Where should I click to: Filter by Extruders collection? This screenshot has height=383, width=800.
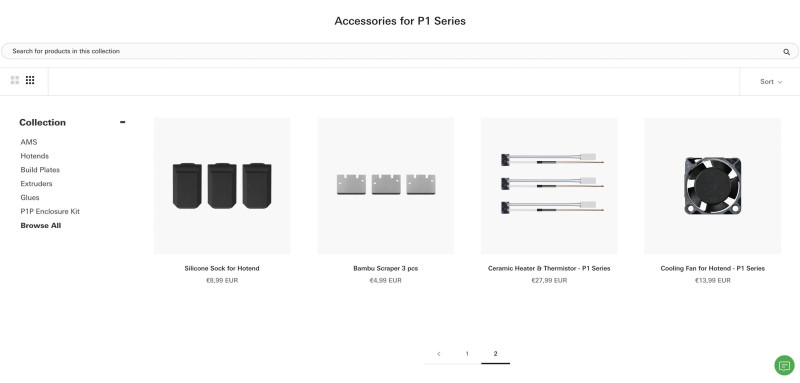[36, 184]
